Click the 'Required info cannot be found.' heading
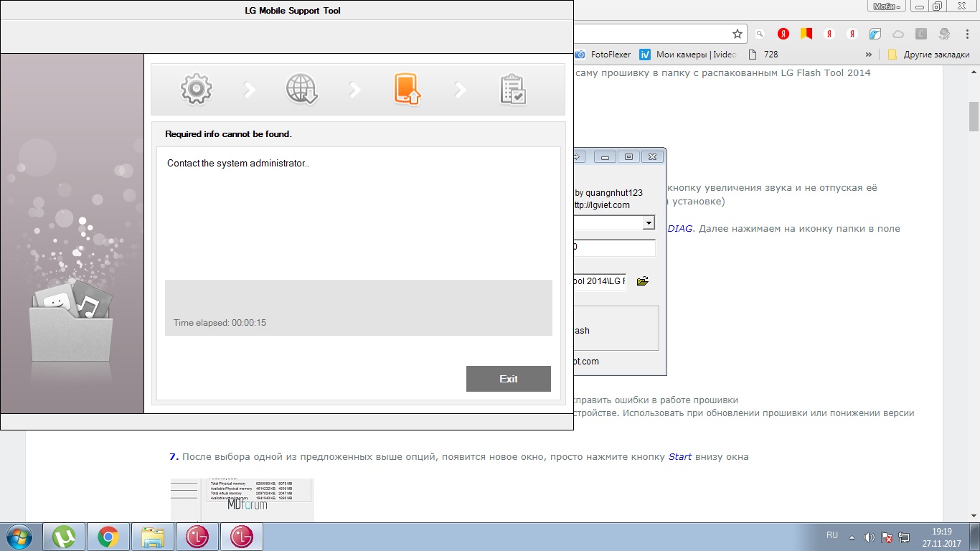This screenshot has width=980, height=551. pyautogui.click(x=228, y=134)
